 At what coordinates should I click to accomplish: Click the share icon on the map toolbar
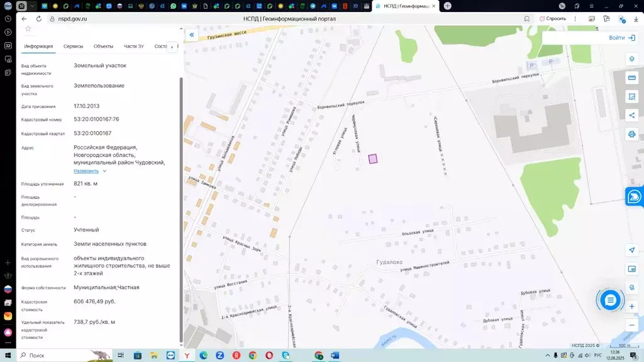[x=631, y=115]
